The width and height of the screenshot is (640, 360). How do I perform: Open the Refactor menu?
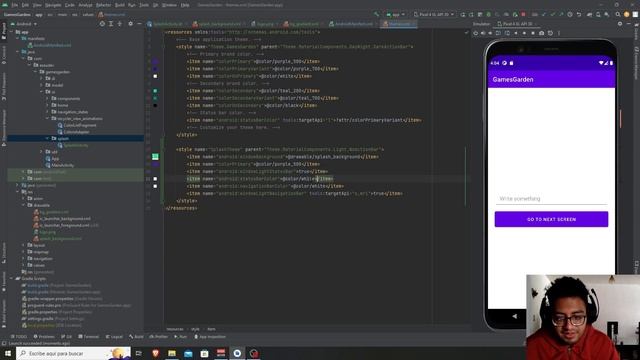point(103,5)
